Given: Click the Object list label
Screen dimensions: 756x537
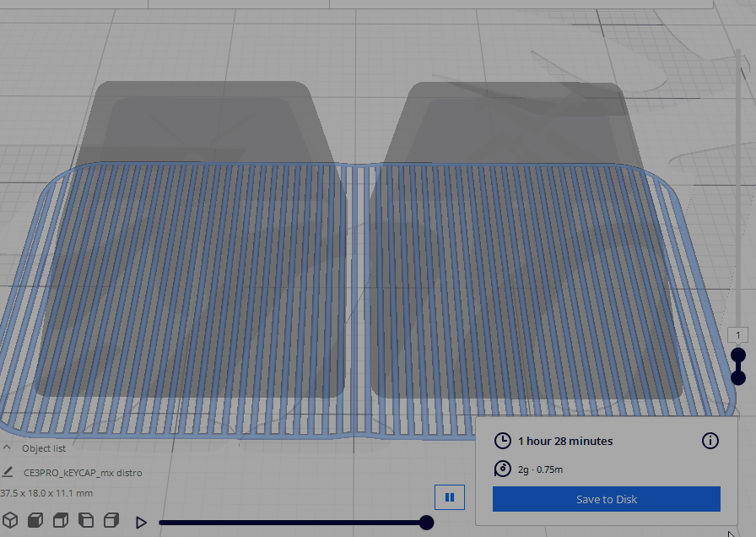Looking at the screenshot, I should click(44, 448).
